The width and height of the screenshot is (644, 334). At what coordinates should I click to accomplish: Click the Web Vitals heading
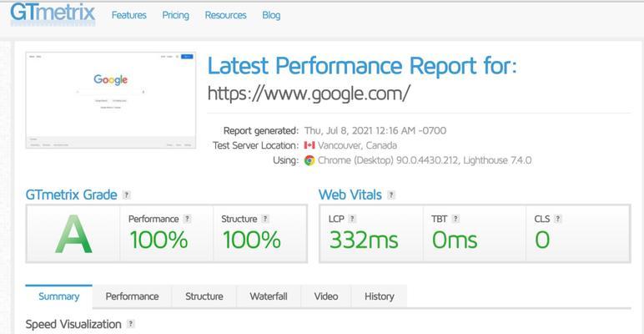point(350,195)
